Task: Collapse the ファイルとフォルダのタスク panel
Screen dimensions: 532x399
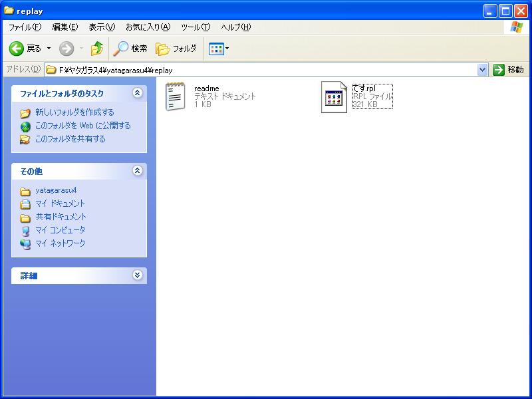Action: tap(137, 94)
